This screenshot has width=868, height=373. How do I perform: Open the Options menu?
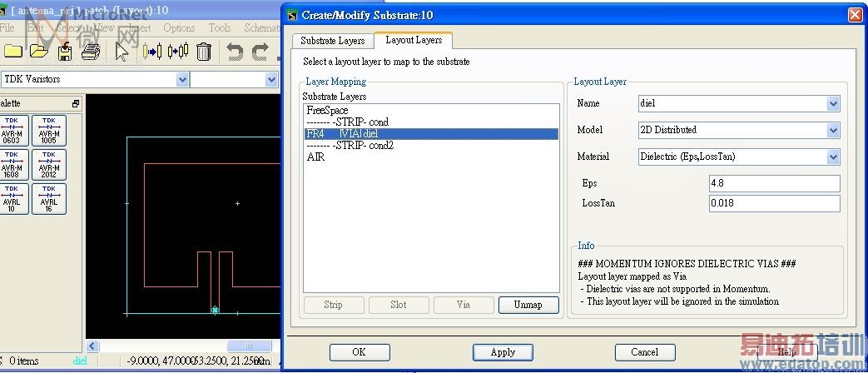coord(179,27)
